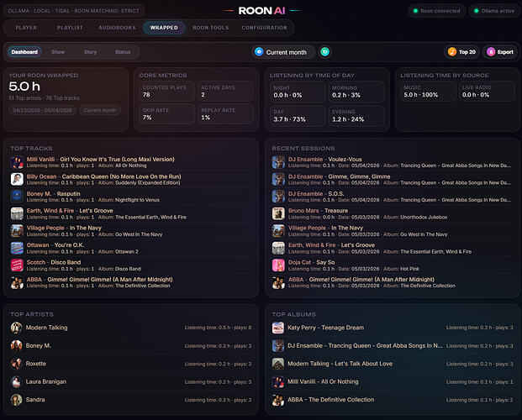Open the Roon Tools tab
This screenshot has width=522, height=420.
211,28
